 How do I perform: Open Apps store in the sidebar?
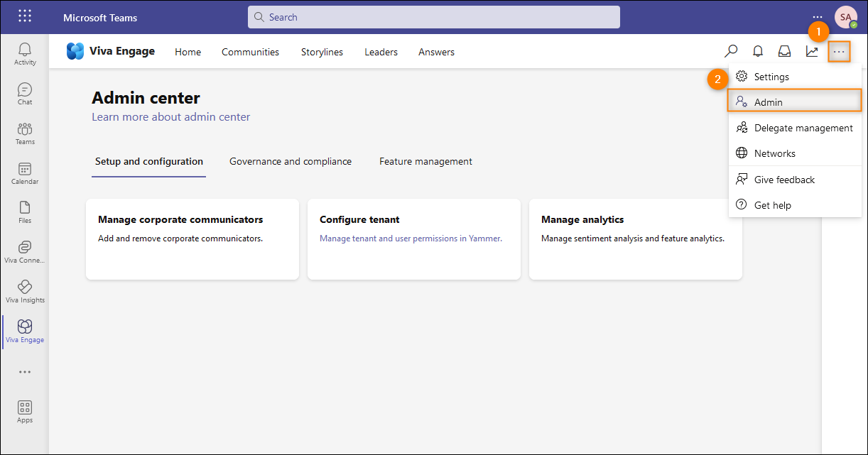(x=25, y=412)
